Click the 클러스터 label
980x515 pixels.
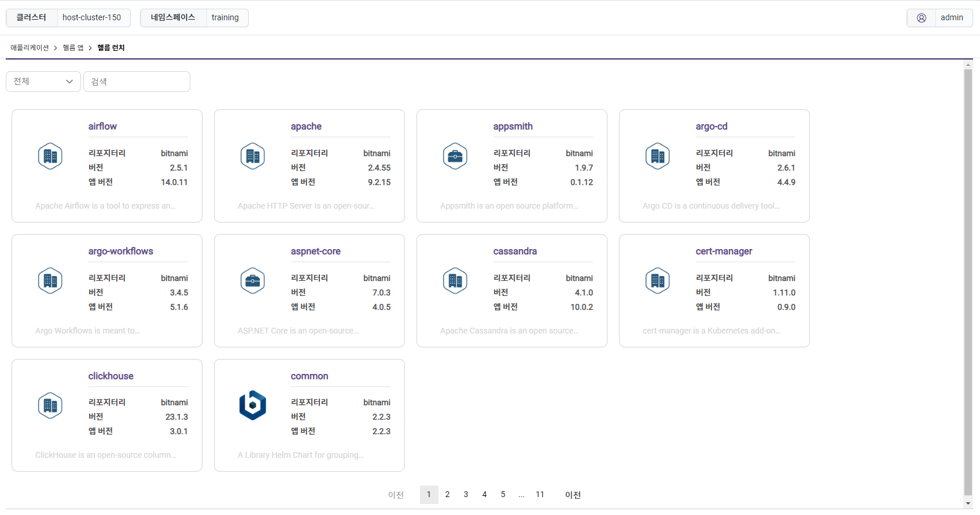[x=31, y=17]
